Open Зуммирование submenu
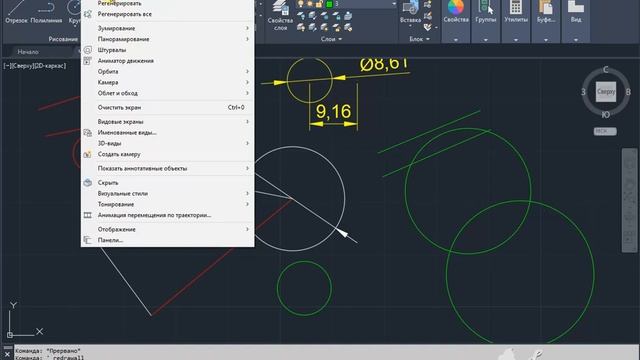640x360 pixels. (168, 28)
